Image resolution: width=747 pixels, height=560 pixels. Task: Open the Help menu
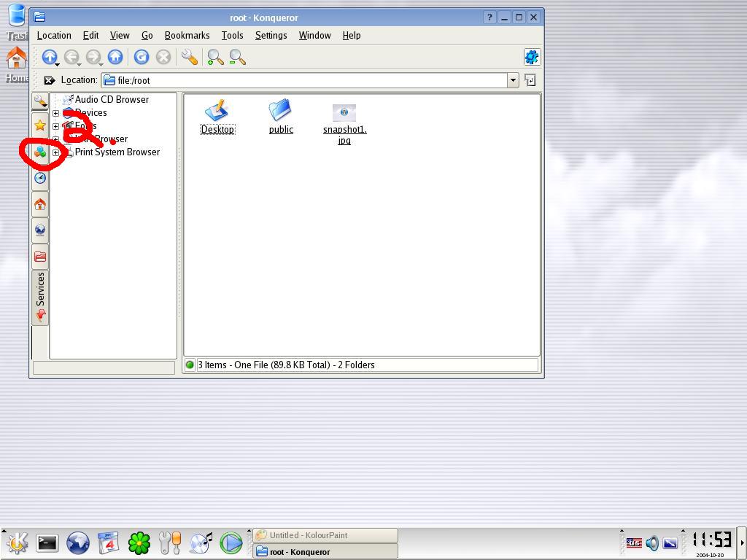click(x=352, y=35)
